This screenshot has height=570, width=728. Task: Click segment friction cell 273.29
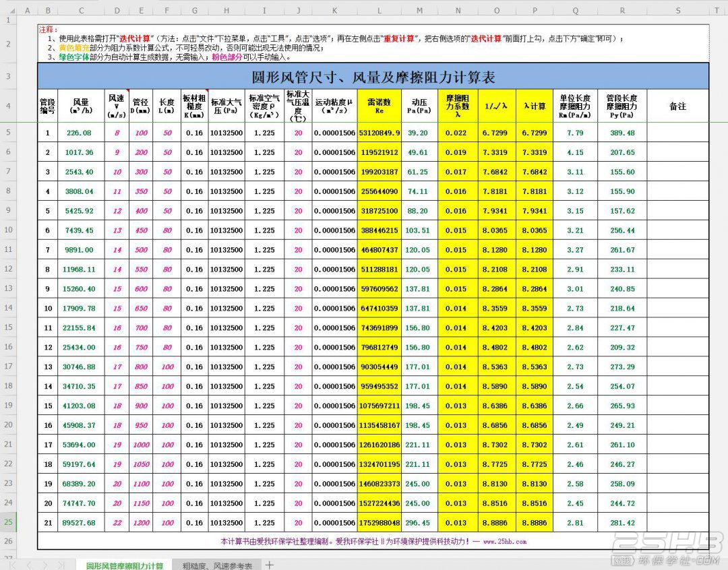pyautogui.click(x=622, y=367)
